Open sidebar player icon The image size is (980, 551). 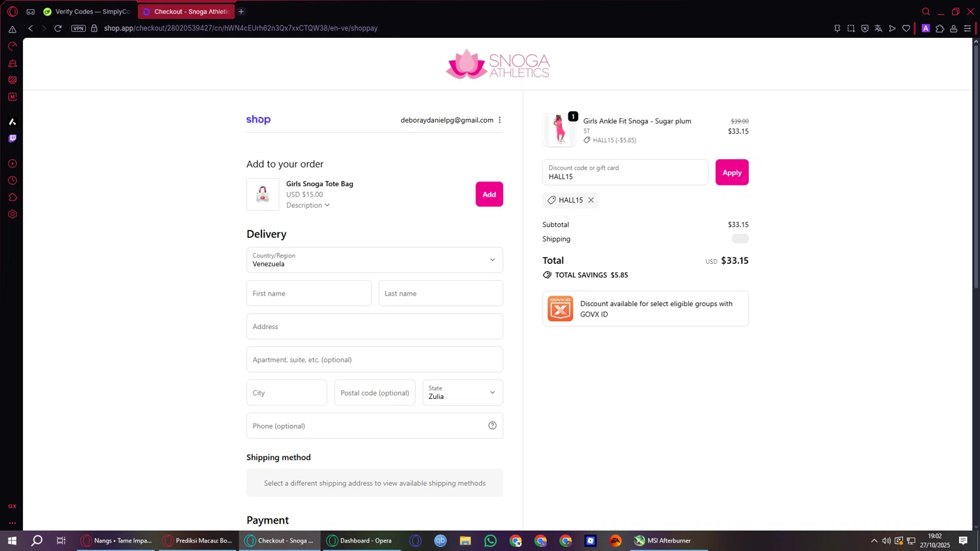[12, 164]
